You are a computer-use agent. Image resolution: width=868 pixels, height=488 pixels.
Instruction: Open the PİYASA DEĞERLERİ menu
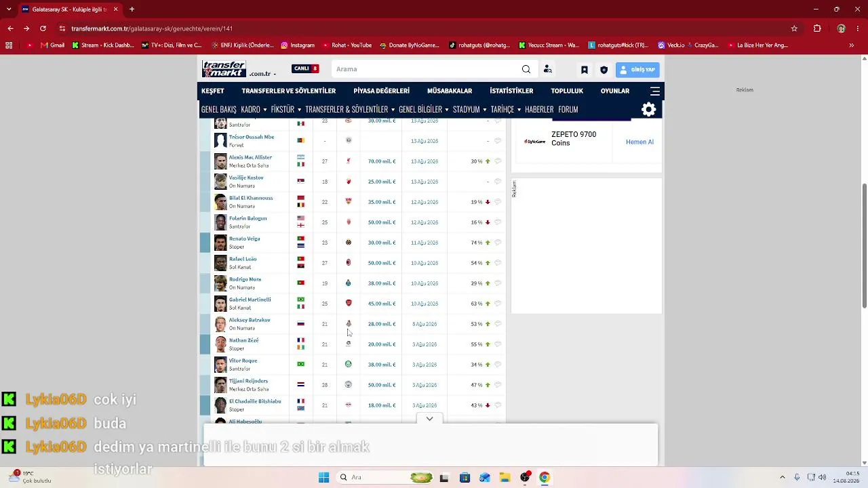(381, 91)
